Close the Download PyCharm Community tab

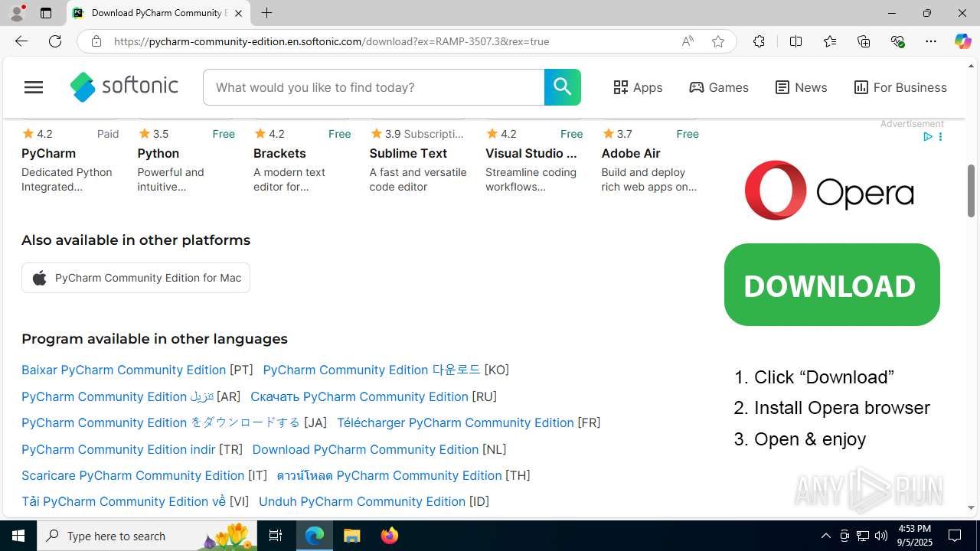click(x=238, y=13)
